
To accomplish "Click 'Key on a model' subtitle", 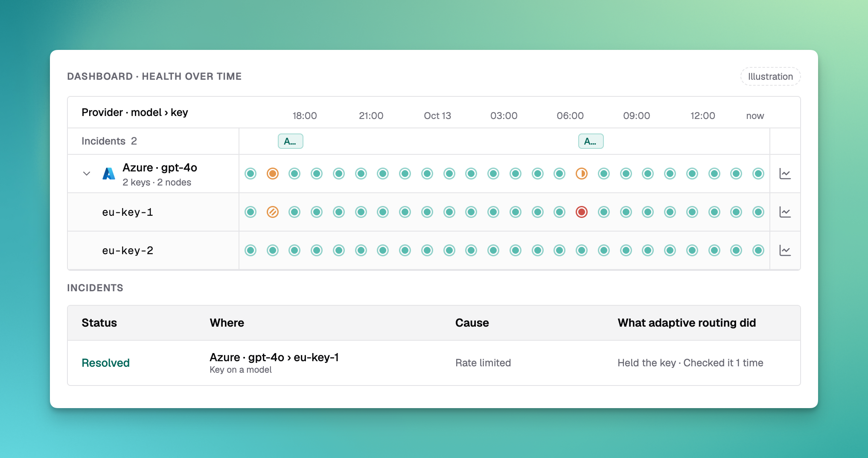I will pos(241,370).
